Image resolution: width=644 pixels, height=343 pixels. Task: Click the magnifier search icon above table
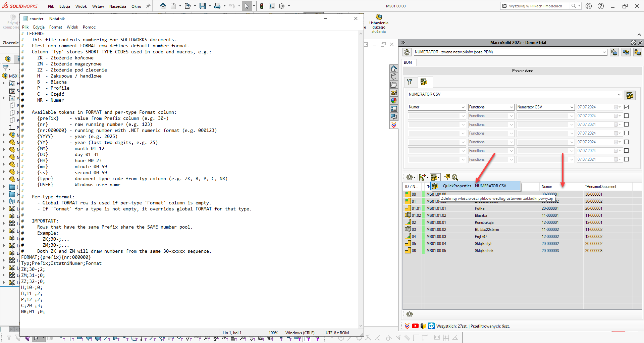coord(455,177)
